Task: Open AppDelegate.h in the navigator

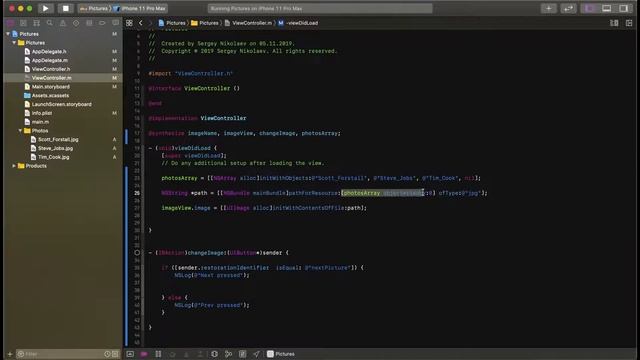Action: 49,51
